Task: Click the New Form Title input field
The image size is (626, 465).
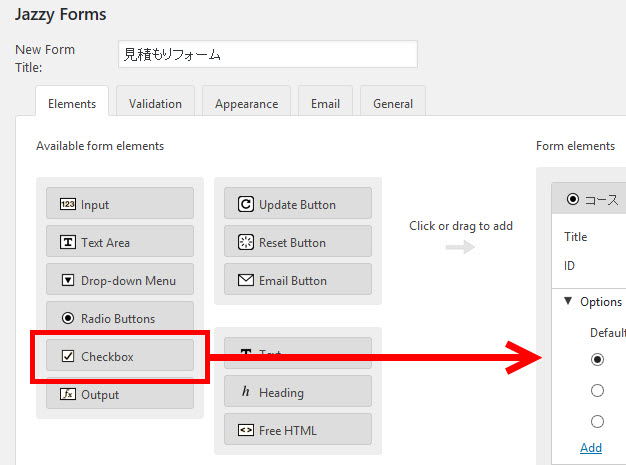Action: point(268,54)
